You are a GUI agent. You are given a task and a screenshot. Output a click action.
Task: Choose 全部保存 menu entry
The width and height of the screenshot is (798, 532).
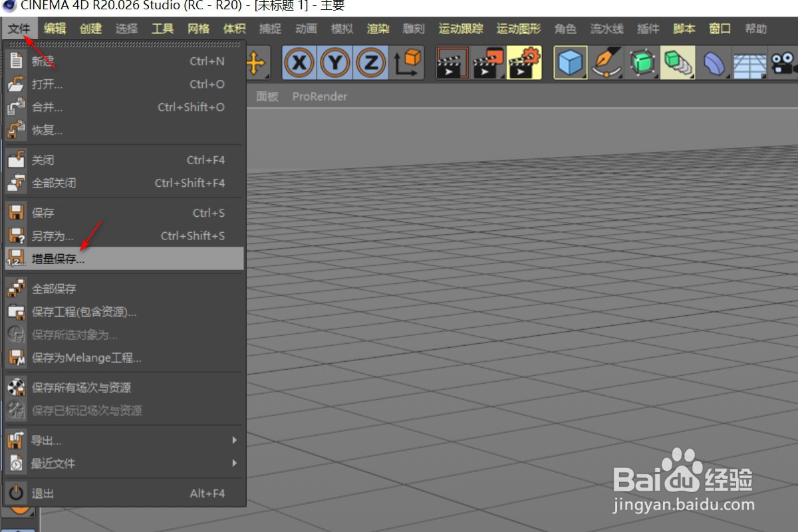[125, 289]
